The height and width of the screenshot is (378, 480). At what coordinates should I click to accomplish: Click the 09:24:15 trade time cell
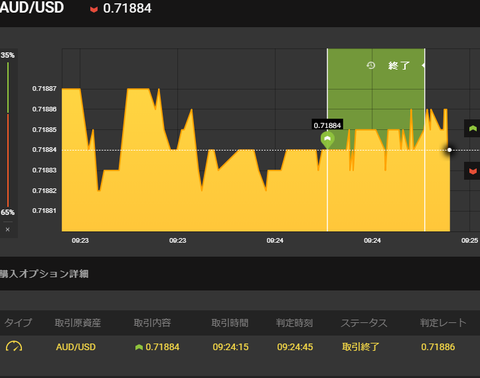pyautogui.click(x=231, y=347)
